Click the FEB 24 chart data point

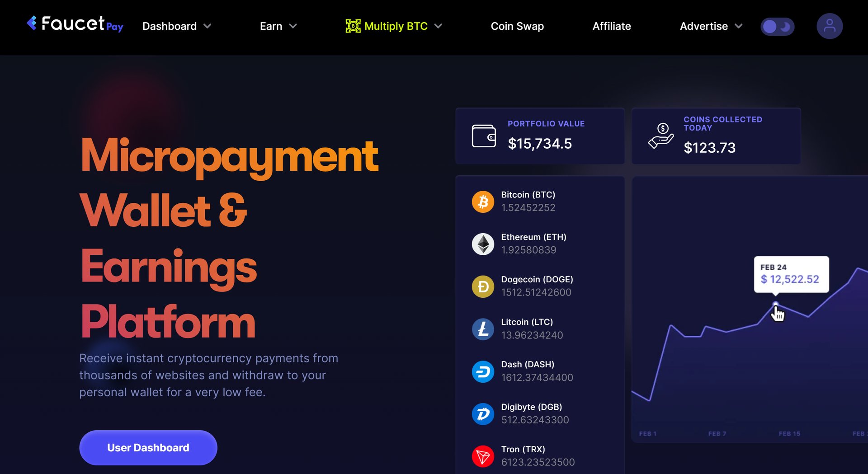[776, 305]
